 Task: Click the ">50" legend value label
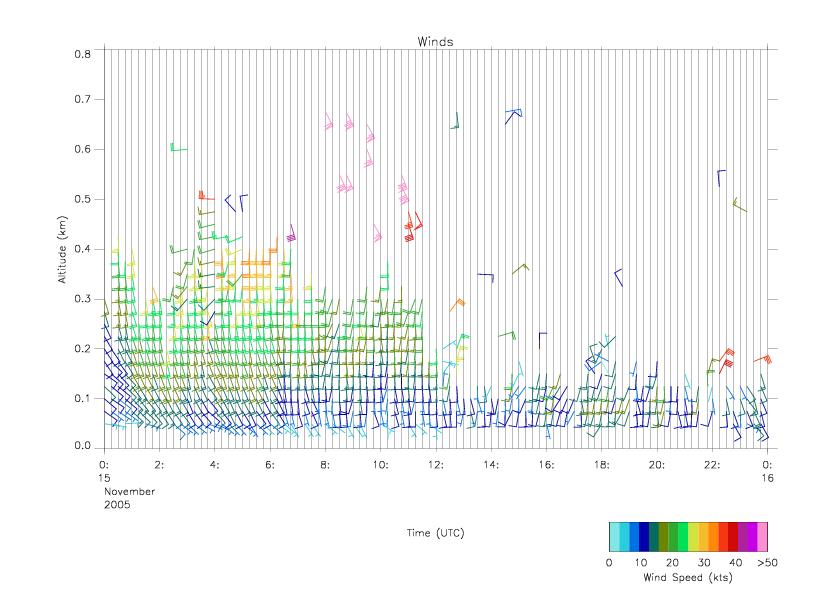767,562
